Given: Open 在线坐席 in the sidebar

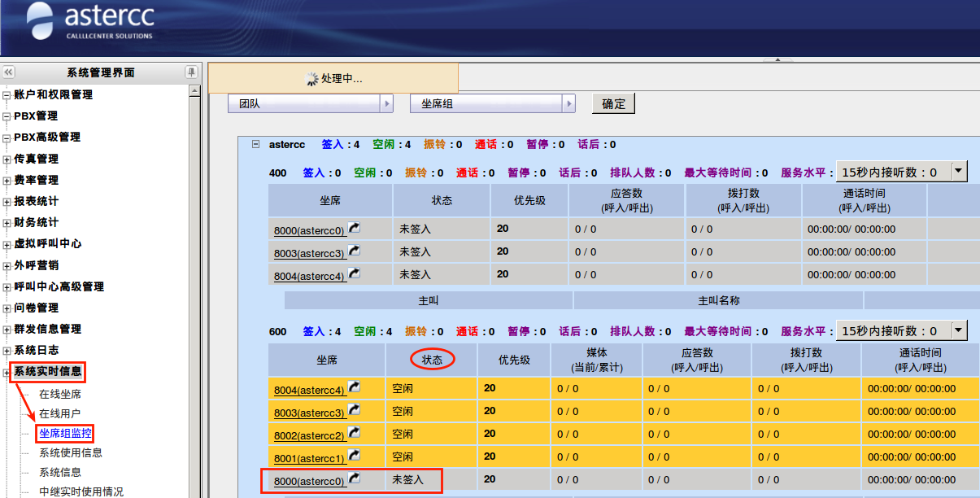Looking at the screenshot, I should point(60,394).
